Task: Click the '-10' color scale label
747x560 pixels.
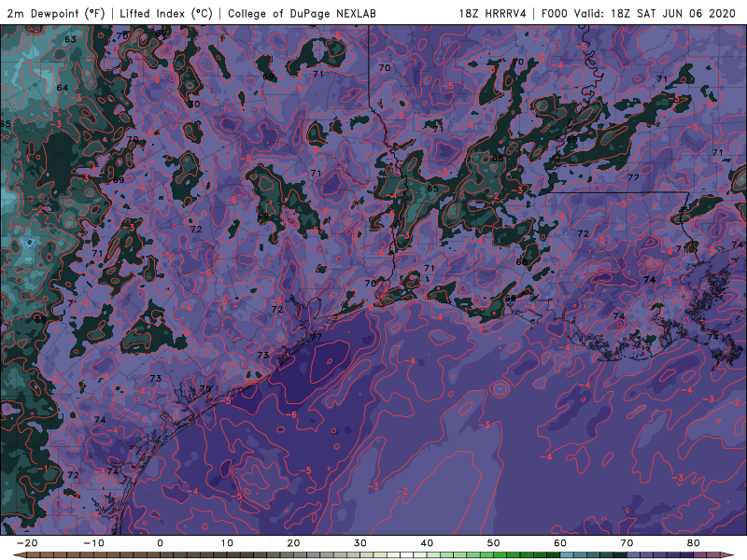Action: coord(93,543)
